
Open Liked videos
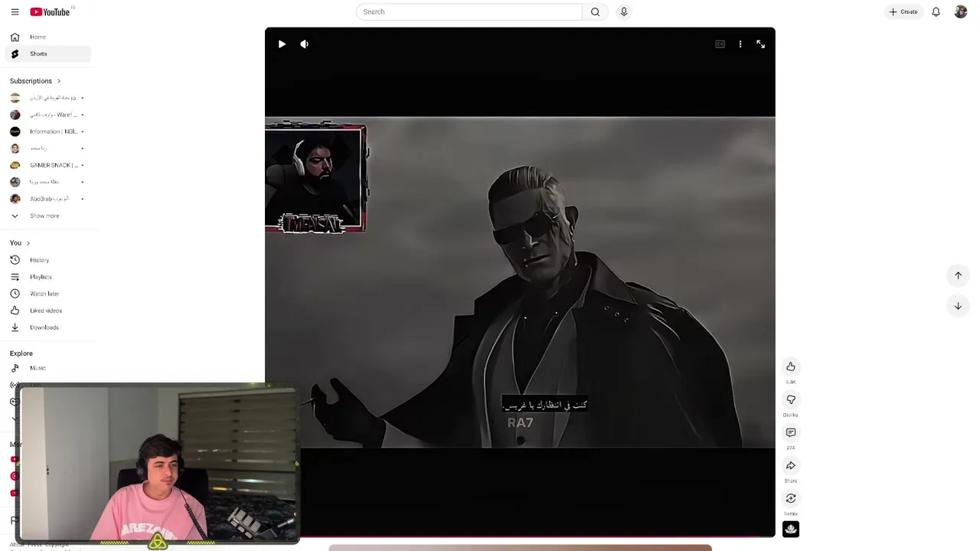pos(48,311)
